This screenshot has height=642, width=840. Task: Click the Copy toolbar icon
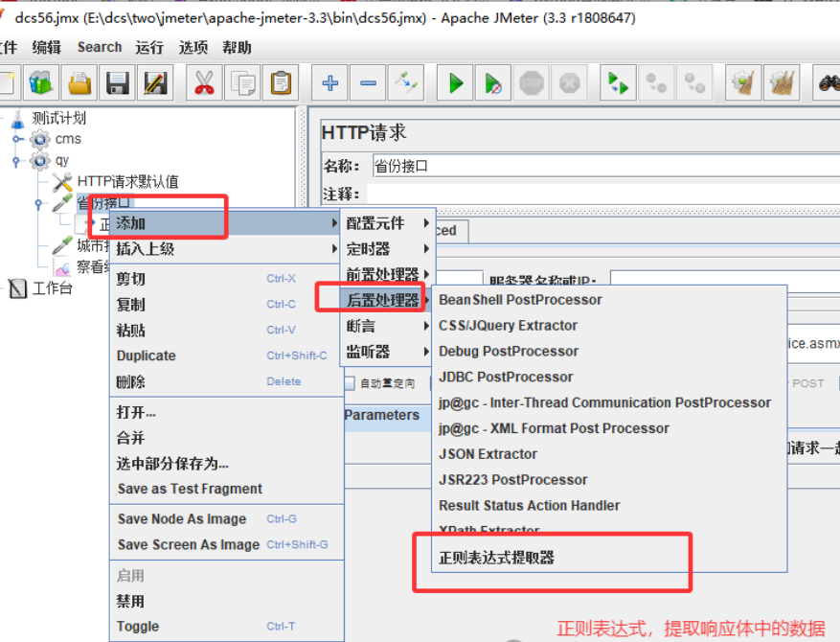click(x=242, y=83)
